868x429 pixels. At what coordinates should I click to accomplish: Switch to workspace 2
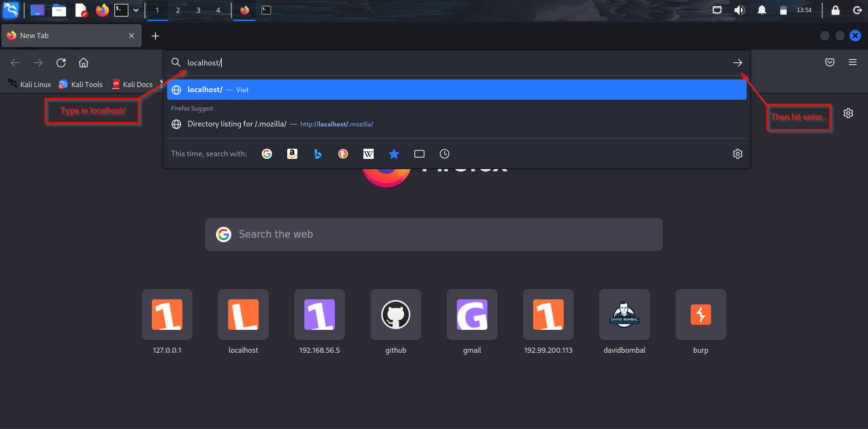click(x=177, y=10)
